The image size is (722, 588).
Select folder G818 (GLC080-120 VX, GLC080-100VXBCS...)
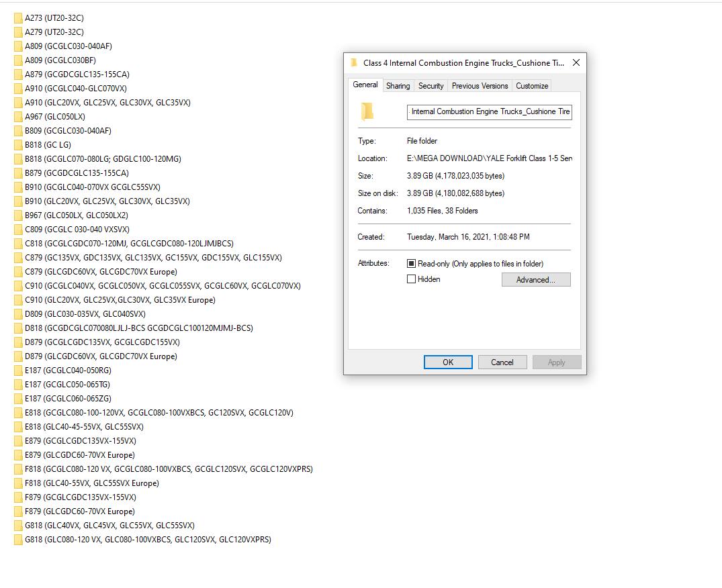point(143,540)
